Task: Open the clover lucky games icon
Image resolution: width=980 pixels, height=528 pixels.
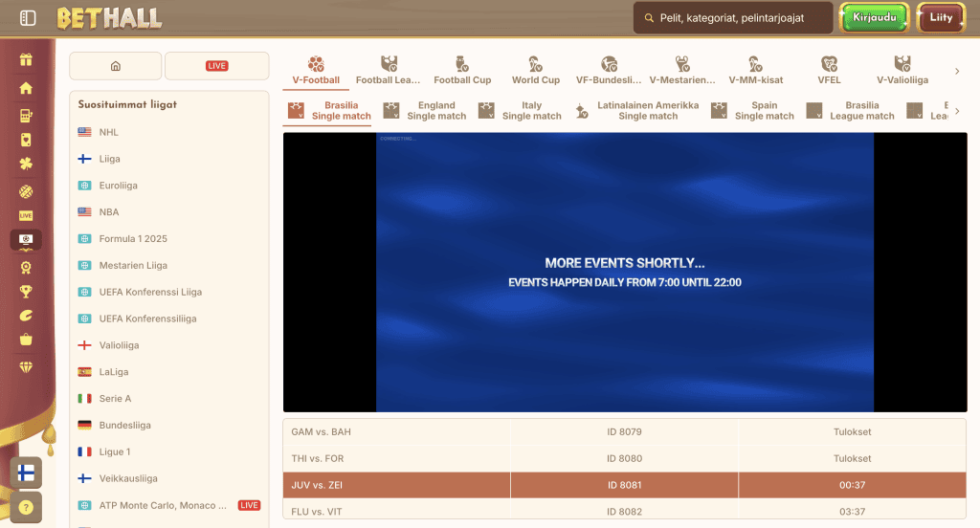Action: (26, 165)
